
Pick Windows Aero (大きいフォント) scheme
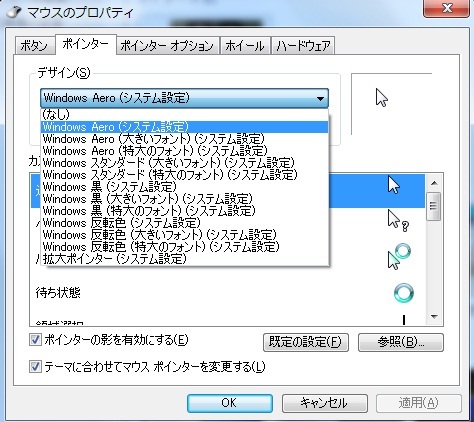click(x=184, y=139)
